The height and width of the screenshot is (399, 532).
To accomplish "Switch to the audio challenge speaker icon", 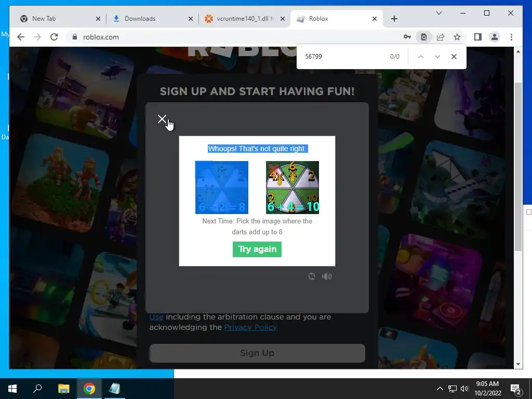I will (327, 276).
